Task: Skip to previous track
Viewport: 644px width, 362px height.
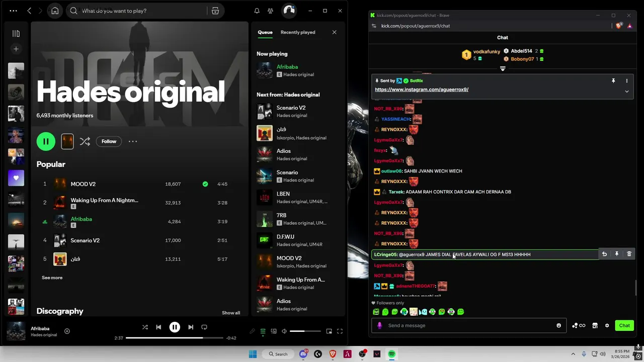Action: click(158, 327)
